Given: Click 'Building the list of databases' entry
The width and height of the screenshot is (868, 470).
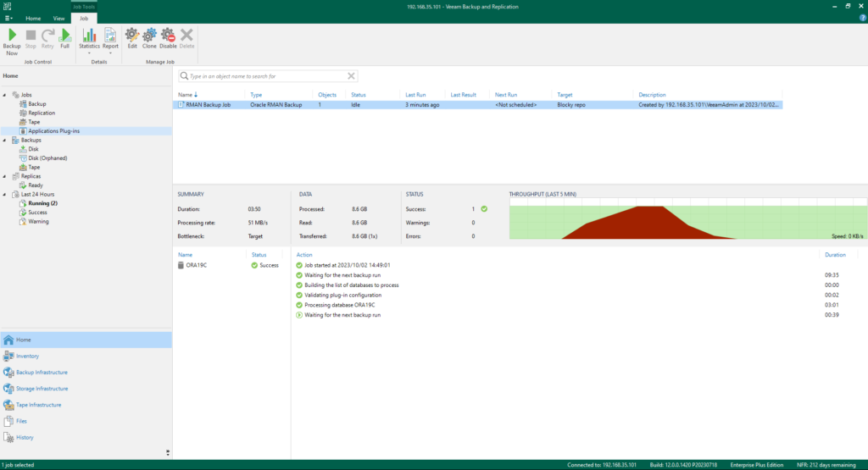Looking at the screenshot, I should pyautogui.click(x=352, y=285).
